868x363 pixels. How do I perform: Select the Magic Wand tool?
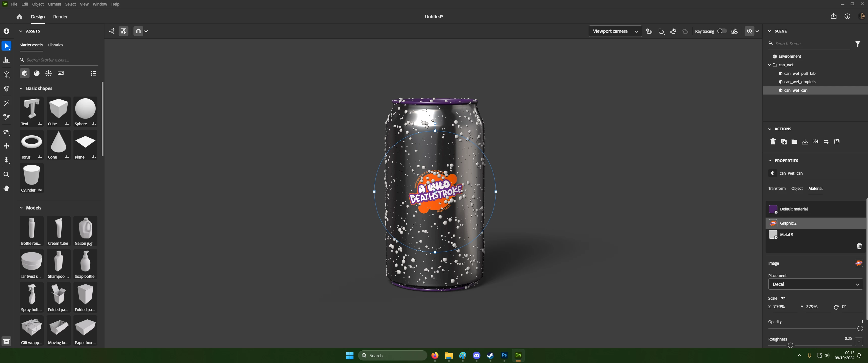click(6, 103)
